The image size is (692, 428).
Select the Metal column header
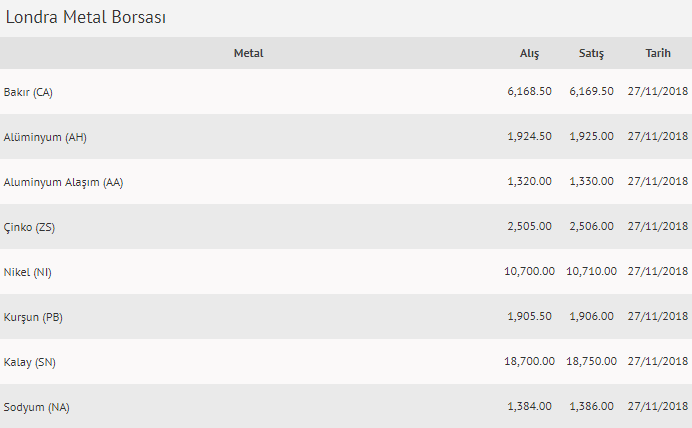coord(248,53)
